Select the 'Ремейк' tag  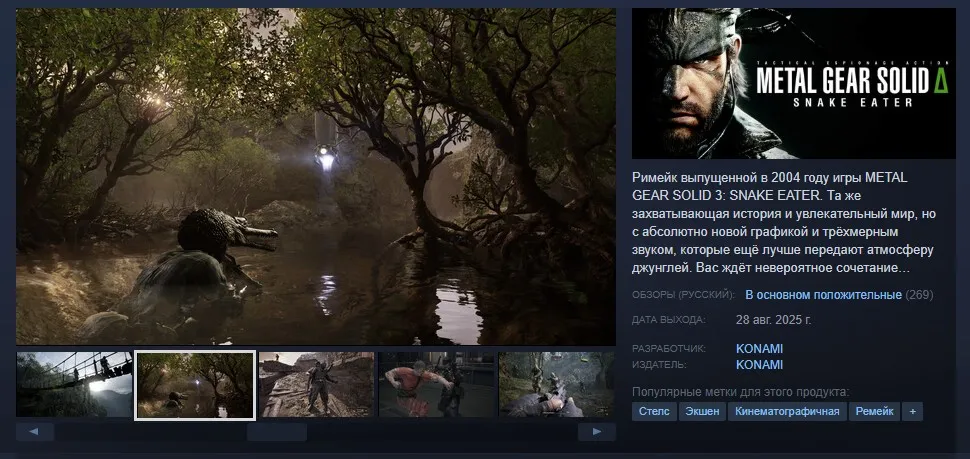(x=874, y=411)
